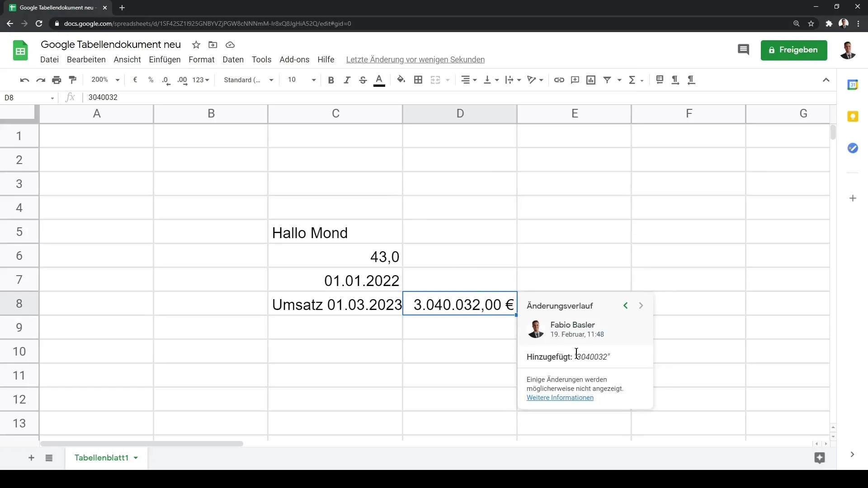Add a new sheet plus button
Screen dimensions: 868x488
pos(31,458)
